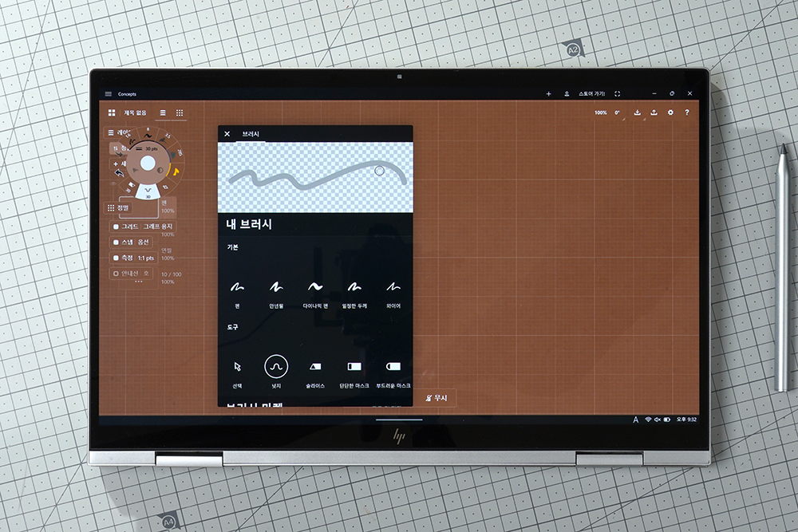Click the 내 브러시 heading

pos(249,224)
